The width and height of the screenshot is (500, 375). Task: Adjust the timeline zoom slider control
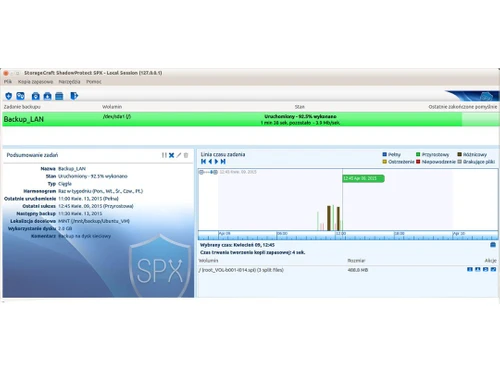point(208,172)
